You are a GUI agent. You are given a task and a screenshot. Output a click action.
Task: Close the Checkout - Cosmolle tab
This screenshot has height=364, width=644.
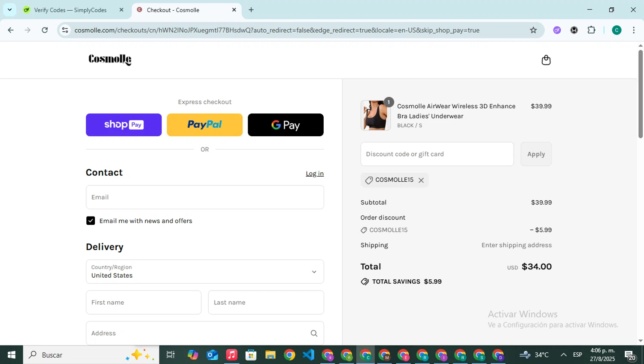coord(234,10)
